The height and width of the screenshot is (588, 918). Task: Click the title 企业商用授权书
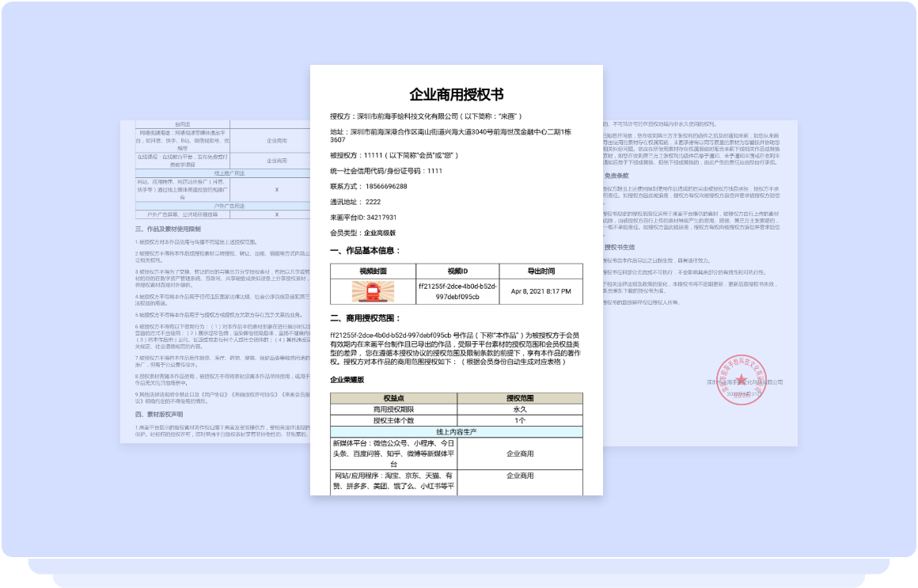click(x=457, y=94)
